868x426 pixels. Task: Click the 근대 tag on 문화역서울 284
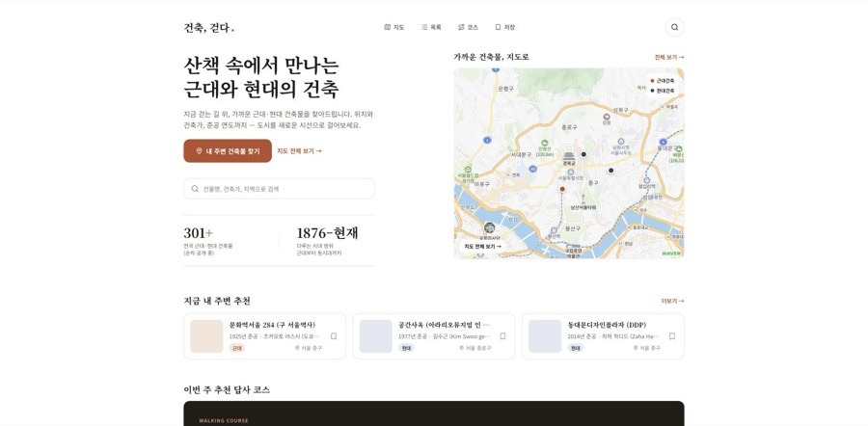237,348
